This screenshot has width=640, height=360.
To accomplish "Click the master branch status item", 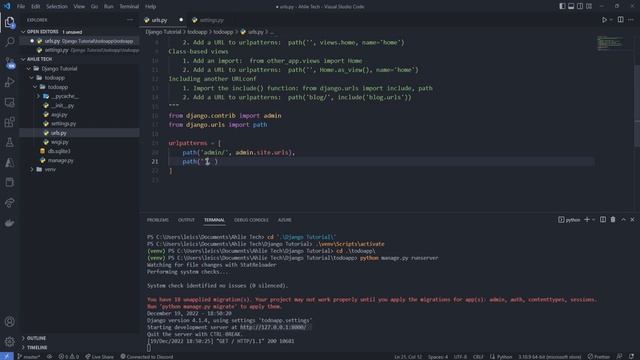I will point(29,356).
